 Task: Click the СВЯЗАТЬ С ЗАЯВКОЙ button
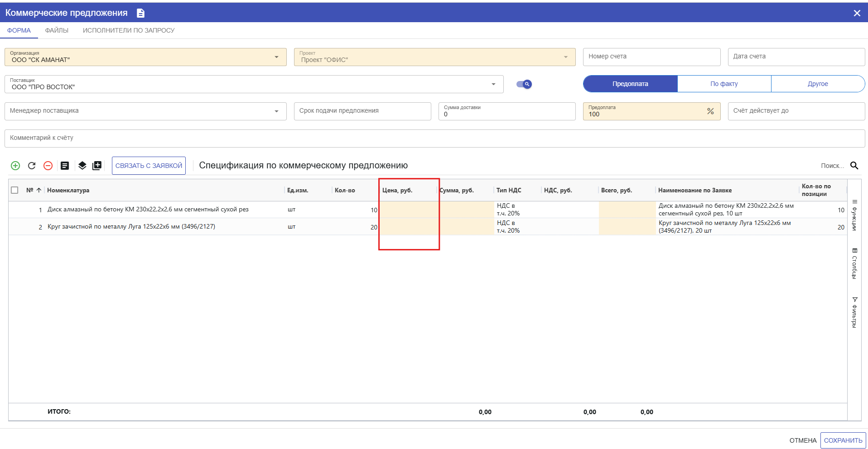[x=149, y=166]
